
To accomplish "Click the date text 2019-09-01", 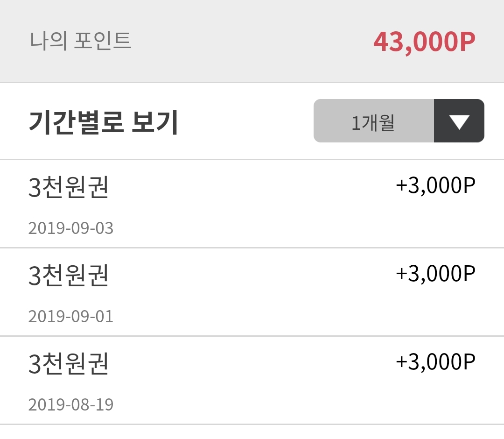I will point(71,317).
